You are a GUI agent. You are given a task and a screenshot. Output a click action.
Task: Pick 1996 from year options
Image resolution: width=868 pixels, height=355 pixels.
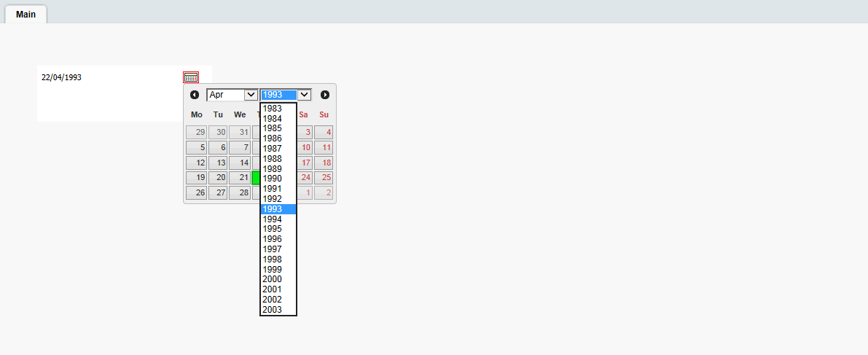(x=278, y=238)
